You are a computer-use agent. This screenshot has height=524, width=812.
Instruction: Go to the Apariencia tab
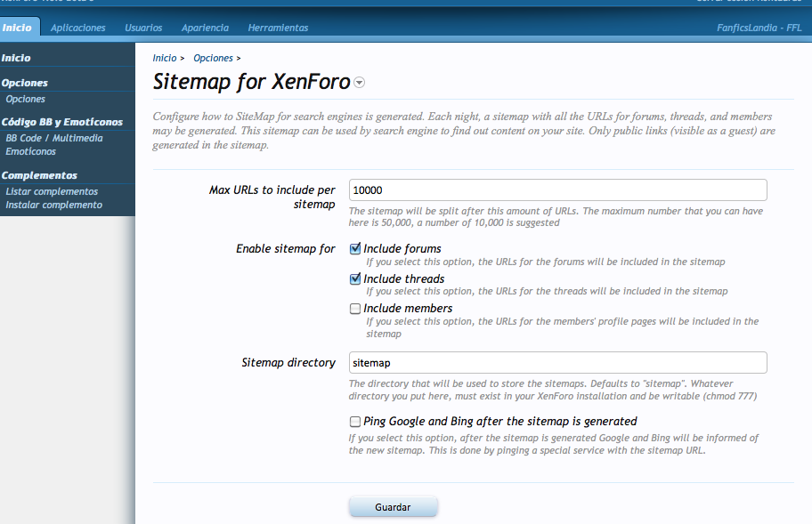(205, 28)
